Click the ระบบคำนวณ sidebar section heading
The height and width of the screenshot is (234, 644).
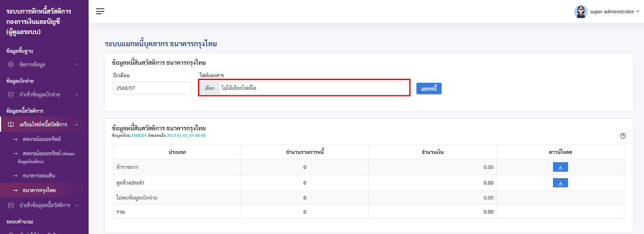[20, 222]
